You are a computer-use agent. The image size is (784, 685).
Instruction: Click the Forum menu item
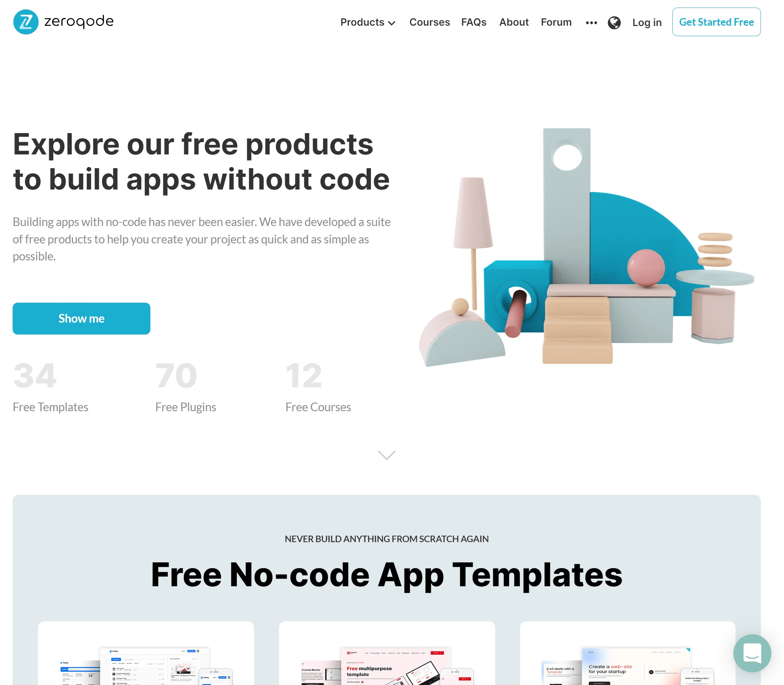(x=556, y=22)
